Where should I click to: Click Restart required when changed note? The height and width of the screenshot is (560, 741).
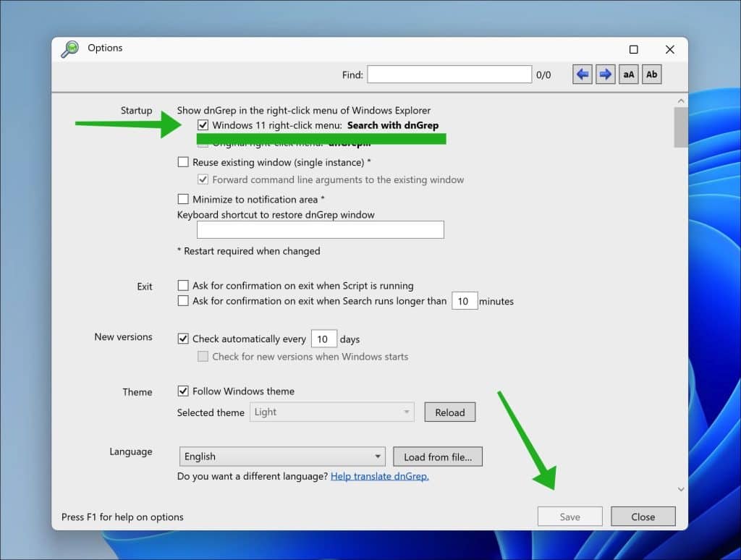pos(249,251)
